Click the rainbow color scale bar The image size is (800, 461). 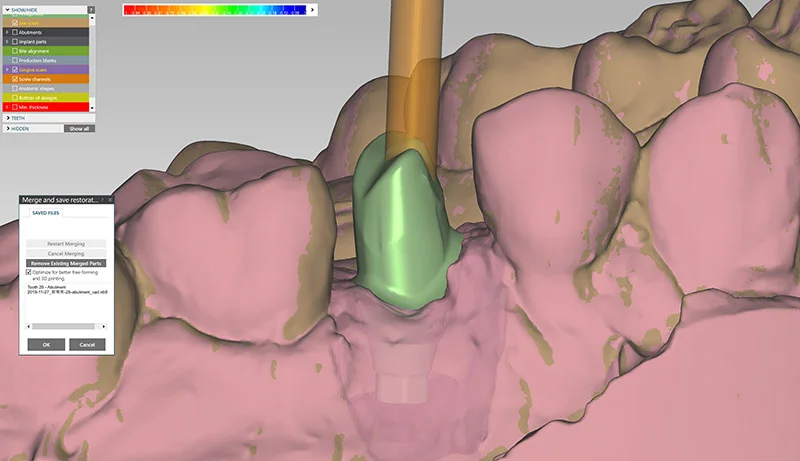[x=215, y=10]
